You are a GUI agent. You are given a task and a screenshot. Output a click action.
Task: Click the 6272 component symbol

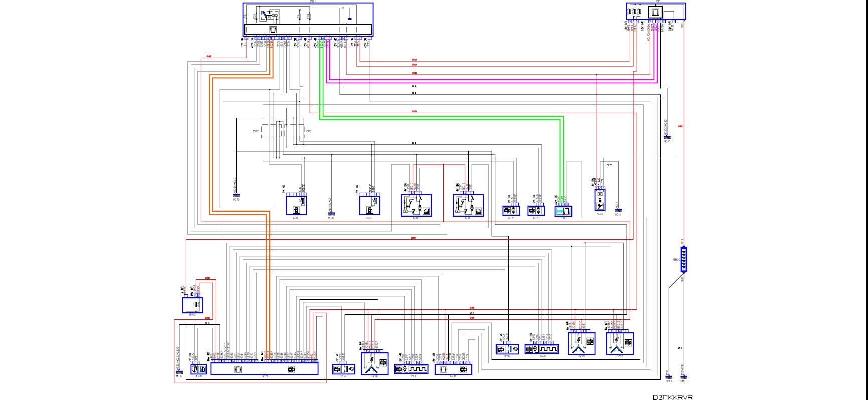tap(511, 211)
